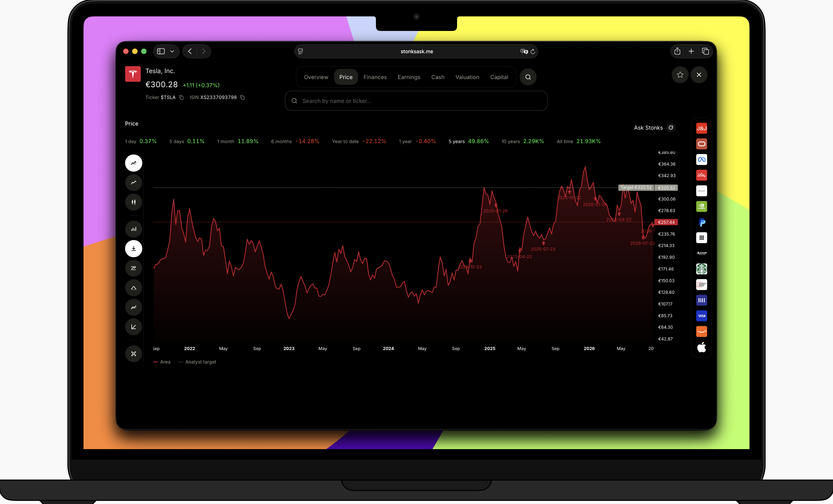Enable the bell curve distribution indicator

pyautogui.click(x=133, y=288)
